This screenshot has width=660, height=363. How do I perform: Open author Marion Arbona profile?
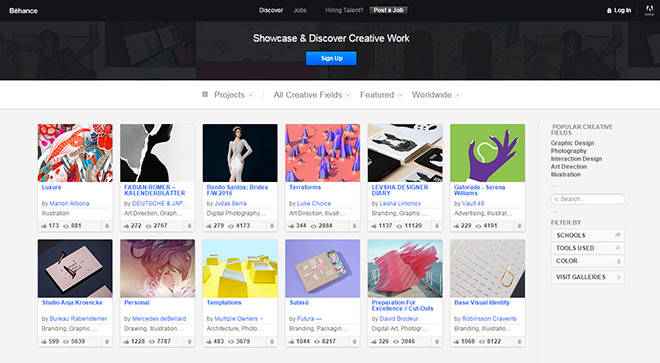point(69,203)
